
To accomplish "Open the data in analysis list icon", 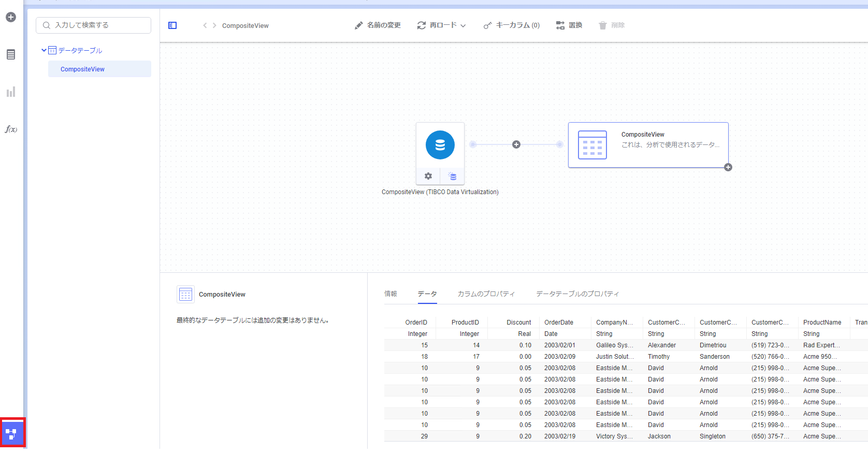I will (x=11, y=54).
